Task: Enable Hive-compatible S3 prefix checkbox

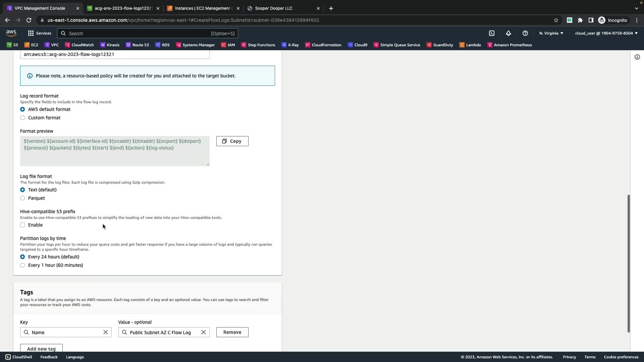Action: click(x=22, y=225)
